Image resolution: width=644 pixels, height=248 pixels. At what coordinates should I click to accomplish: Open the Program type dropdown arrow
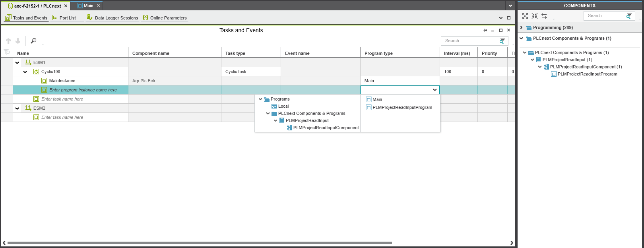435,90
